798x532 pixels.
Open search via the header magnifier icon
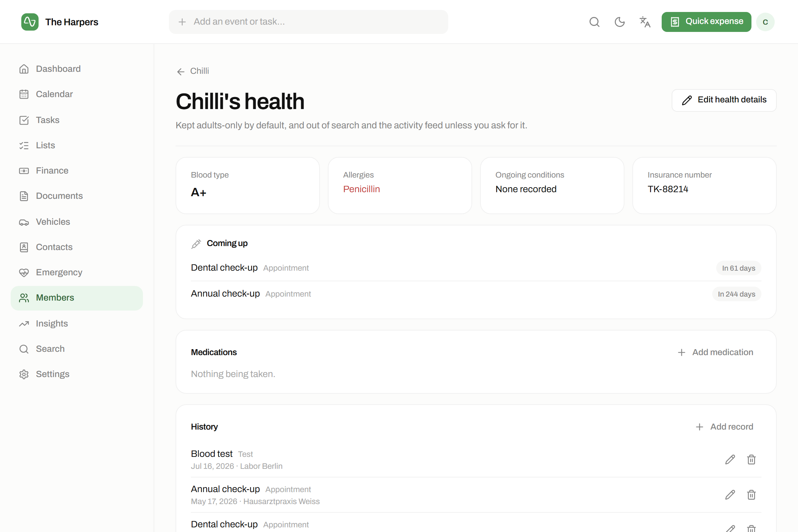point(594,22)
